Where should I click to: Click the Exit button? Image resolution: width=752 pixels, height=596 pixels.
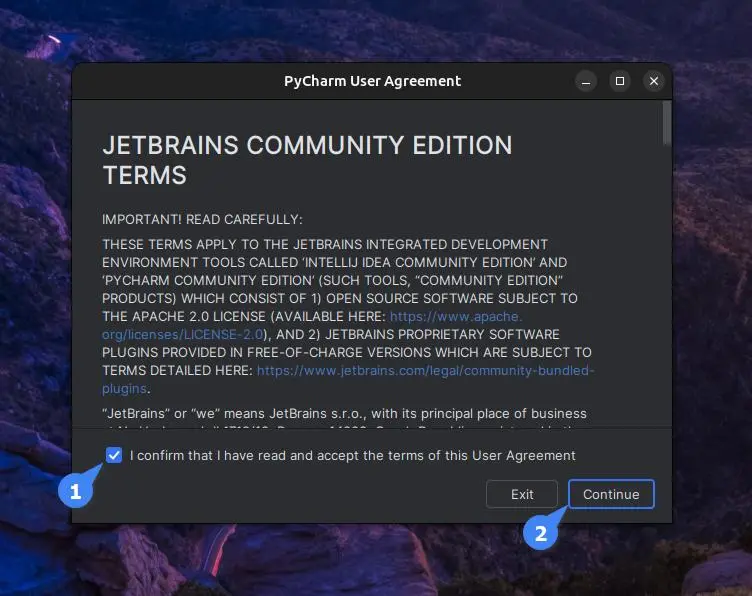click(522, 494)
